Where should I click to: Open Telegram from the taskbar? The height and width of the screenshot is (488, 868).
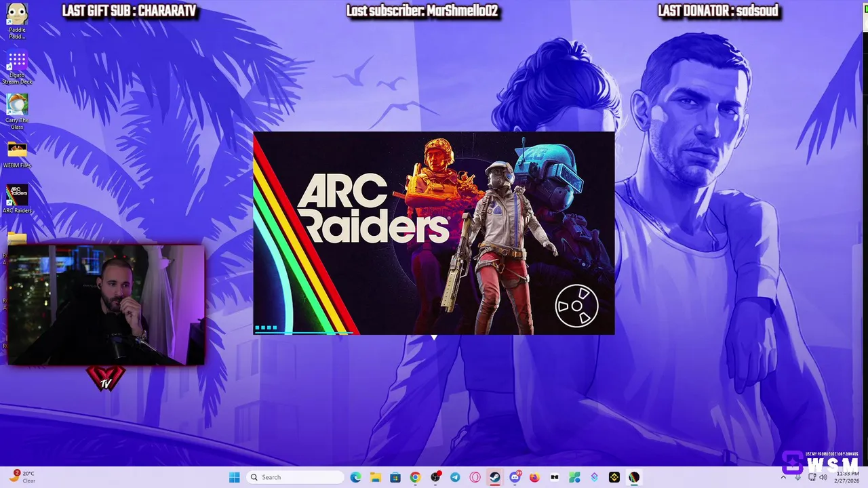[x=455, y=477]
